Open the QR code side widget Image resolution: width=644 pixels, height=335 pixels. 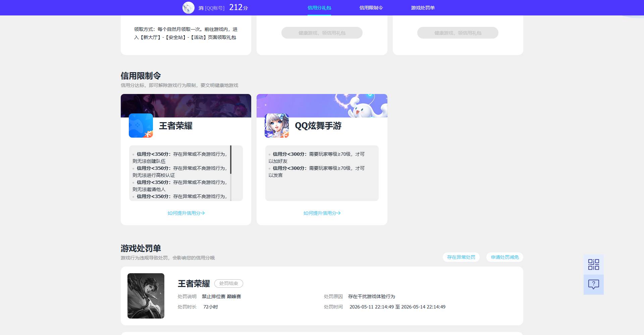click(593, 265)
